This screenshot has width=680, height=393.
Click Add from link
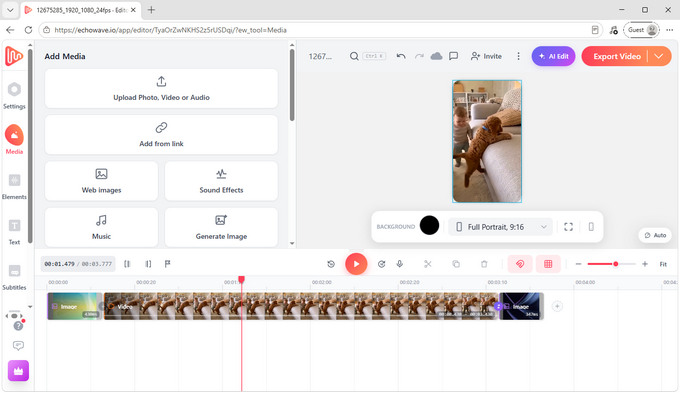161,135
